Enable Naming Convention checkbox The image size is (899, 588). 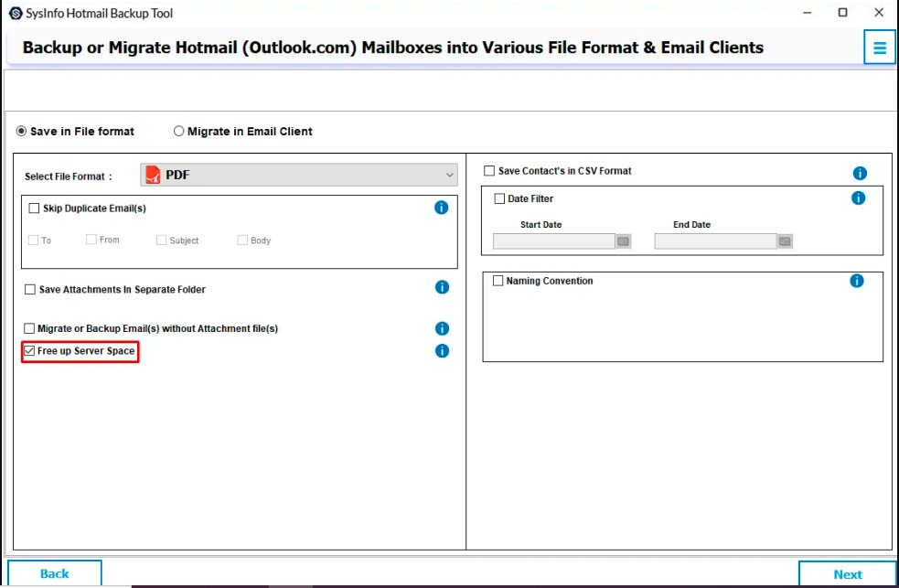(x=498, y=281)
